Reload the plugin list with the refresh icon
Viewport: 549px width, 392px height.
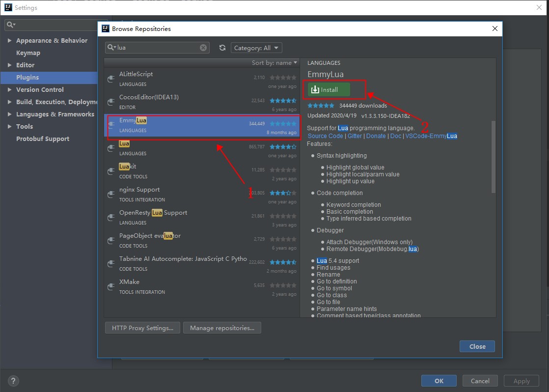222,48
